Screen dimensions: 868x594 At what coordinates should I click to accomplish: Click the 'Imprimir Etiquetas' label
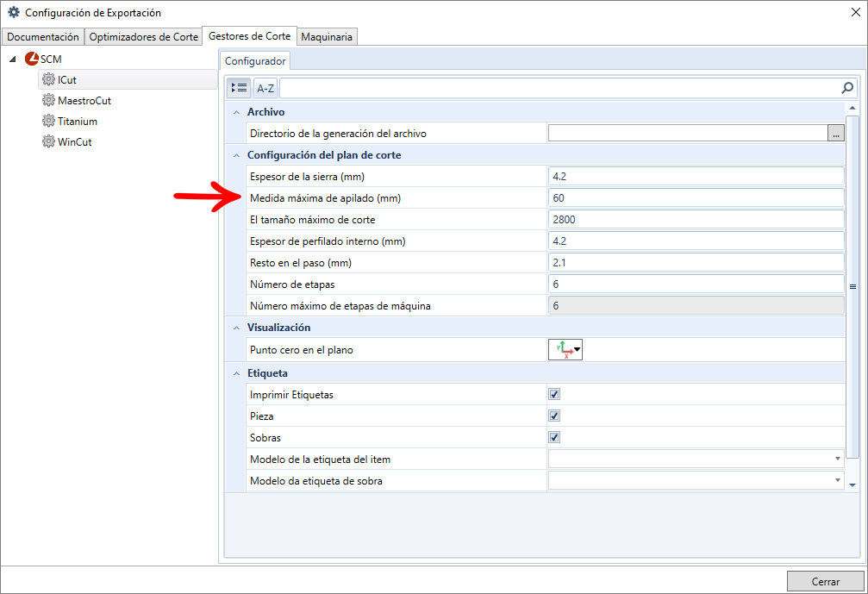click(x=291, y=395)
